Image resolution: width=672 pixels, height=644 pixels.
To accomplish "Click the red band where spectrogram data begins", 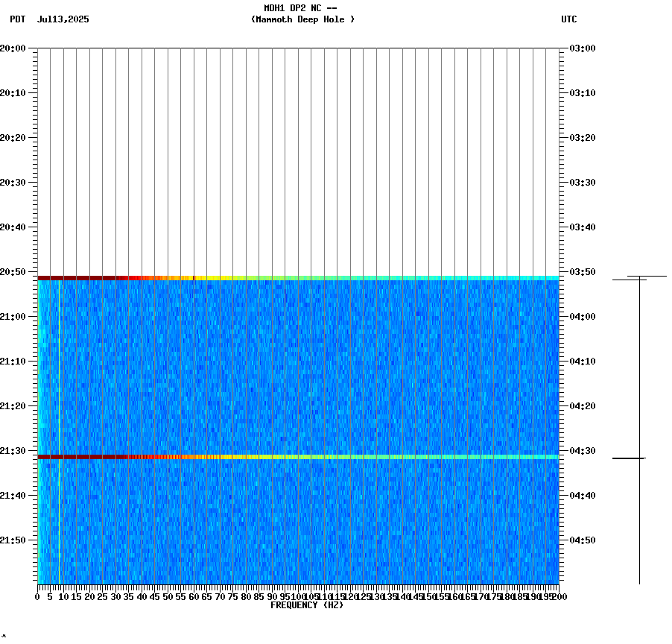I will point(224,277).
